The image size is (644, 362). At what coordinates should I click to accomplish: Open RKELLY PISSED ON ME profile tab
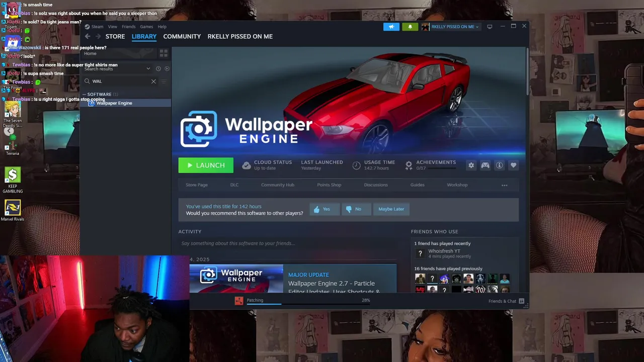coord(240,36)
